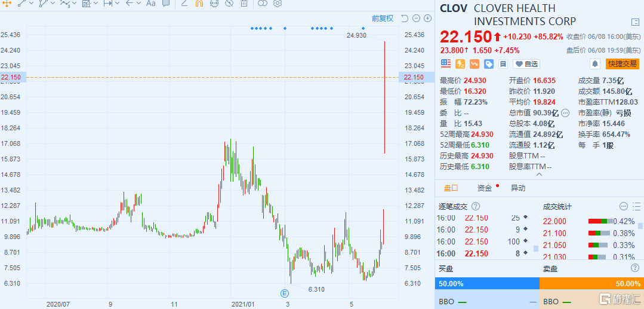Click the 换手率 654.47% value
644x309 pixels.
(616, 134)
